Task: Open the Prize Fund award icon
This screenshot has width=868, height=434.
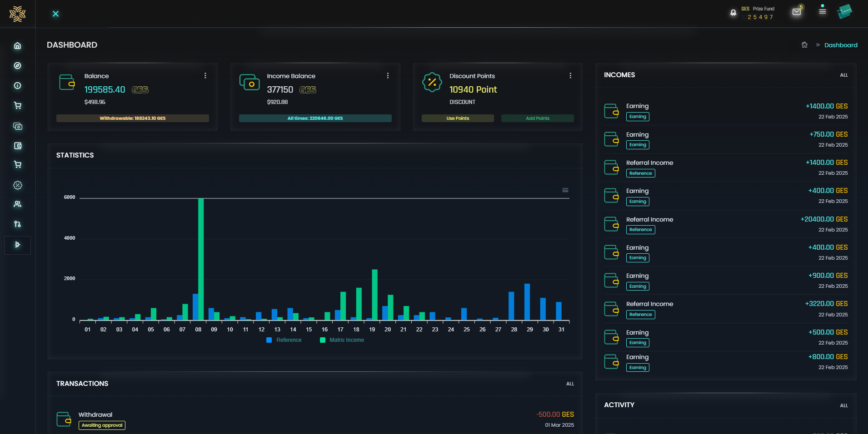Action: pyautogui.click(x=733, y=13)
